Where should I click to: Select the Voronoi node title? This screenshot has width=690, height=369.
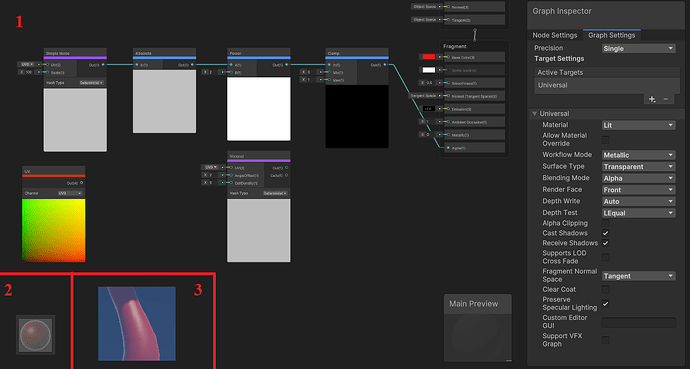pyautogui.click(x=237, y=156)
